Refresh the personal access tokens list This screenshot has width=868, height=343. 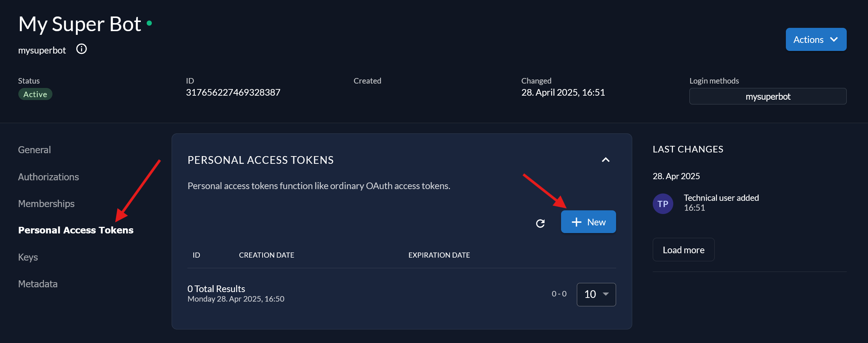tap(540, 223)
